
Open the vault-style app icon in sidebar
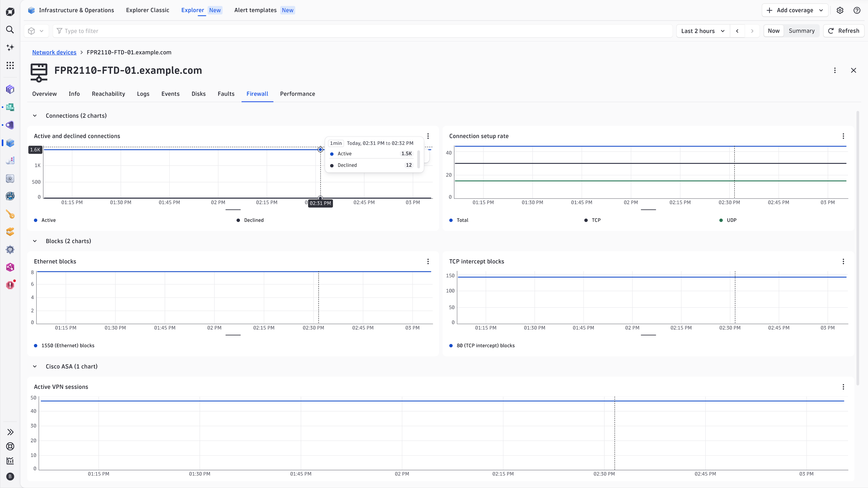10,178
